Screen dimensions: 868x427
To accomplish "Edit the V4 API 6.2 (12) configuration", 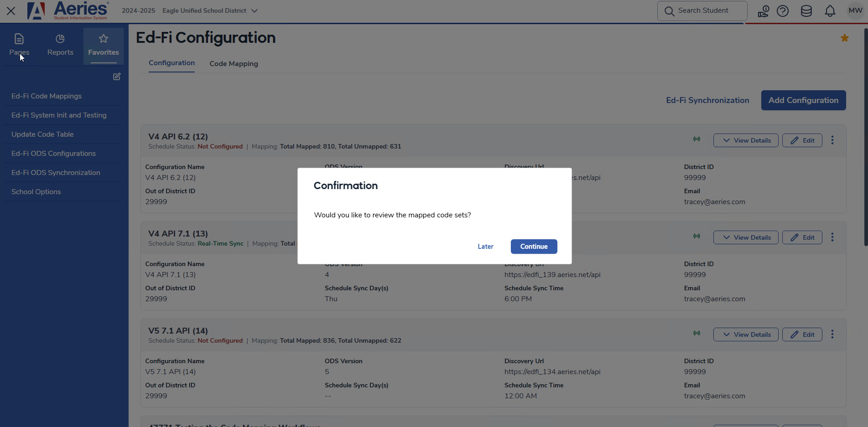I will pos(802,140).
